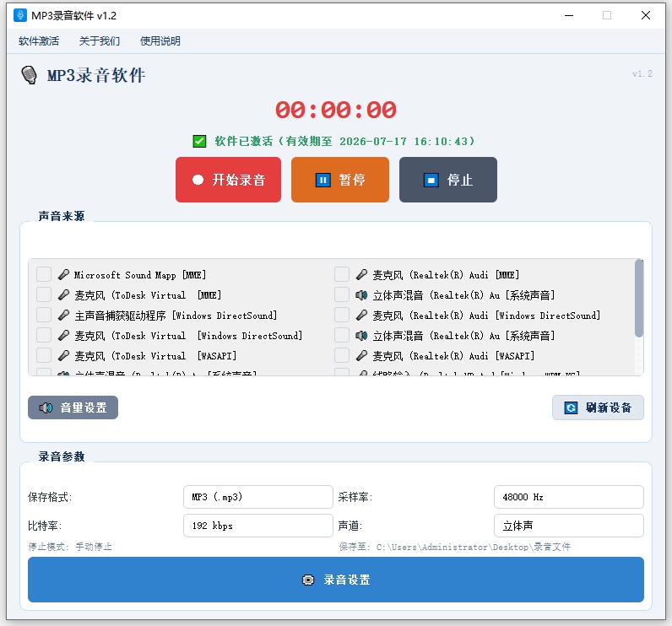672x626 pixels.
Task: Click mic icon of ToDesk Virtual [Windows DirectSound]
Action: (63, 335)
